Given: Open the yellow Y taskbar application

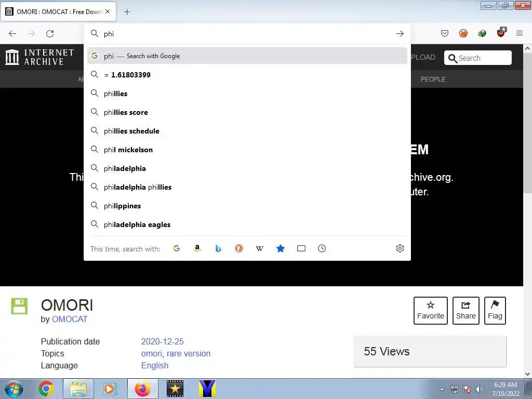Looking at the screenshot, I should click(207, 389).
